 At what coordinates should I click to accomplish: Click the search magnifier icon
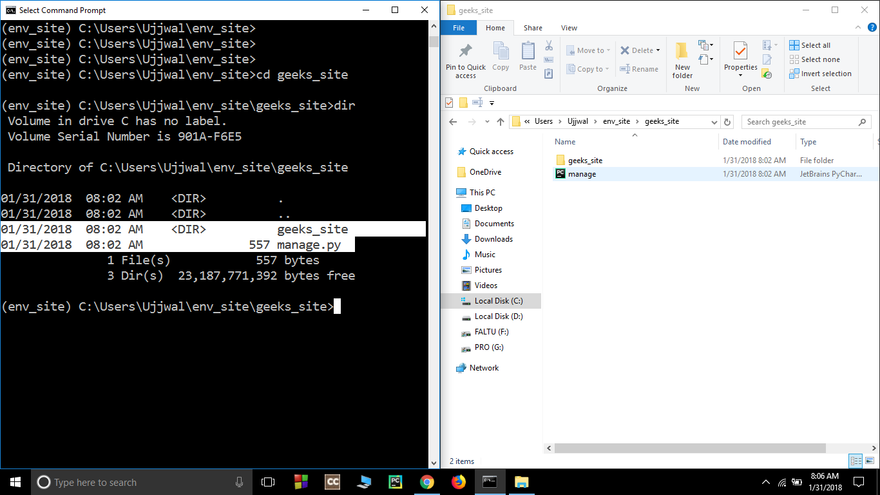(862, 122)
